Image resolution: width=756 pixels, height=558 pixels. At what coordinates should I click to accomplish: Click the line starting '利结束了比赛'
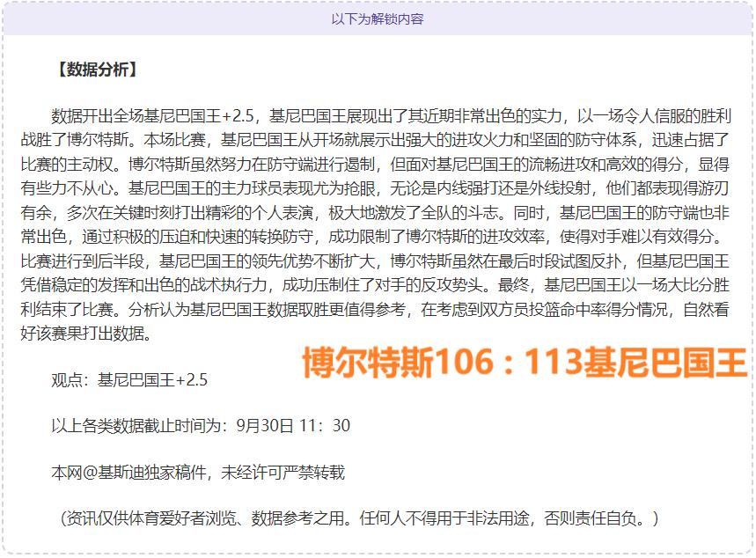coord(375,310)
